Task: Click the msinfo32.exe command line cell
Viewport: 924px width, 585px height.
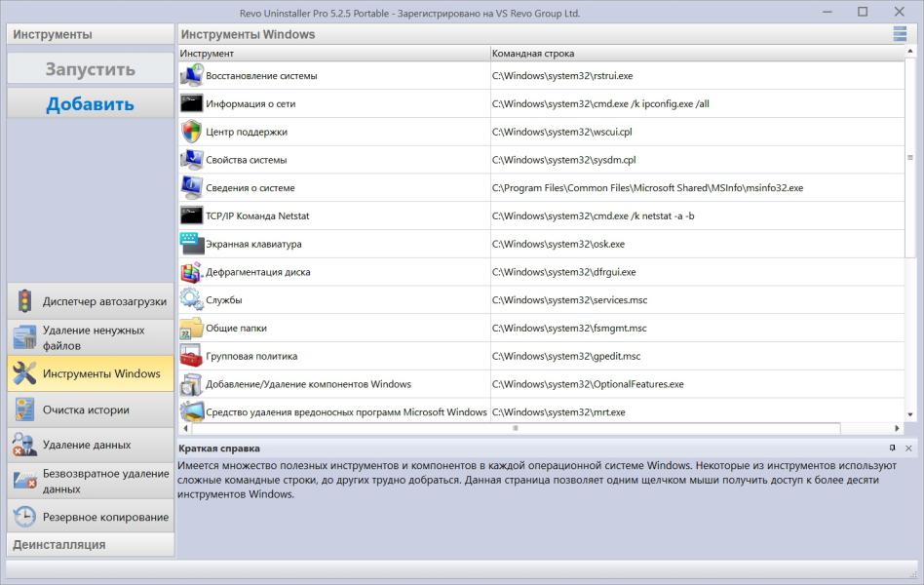Action: coord(698,187)
